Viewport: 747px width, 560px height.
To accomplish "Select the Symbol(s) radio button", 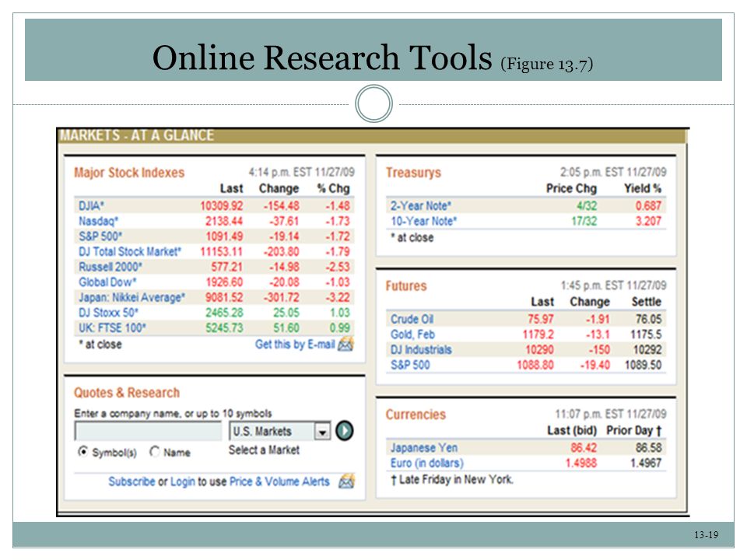I will (83, 451).
